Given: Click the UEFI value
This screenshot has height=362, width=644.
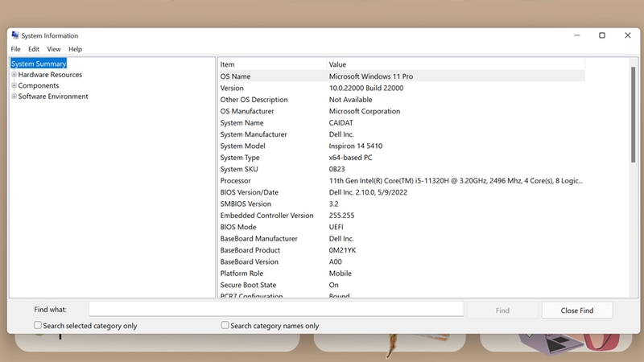Looking at the screenshot, I should click(x=336, y=227).
